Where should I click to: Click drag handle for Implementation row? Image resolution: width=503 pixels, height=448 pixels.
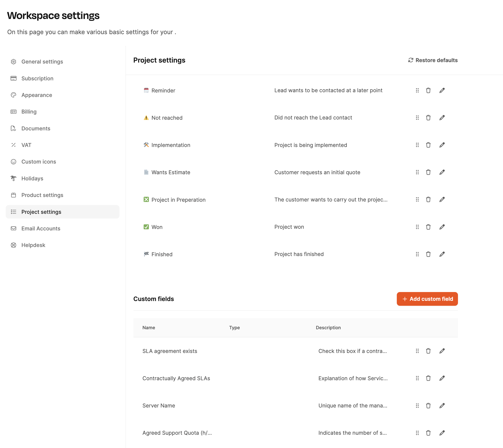coord(417,145)
